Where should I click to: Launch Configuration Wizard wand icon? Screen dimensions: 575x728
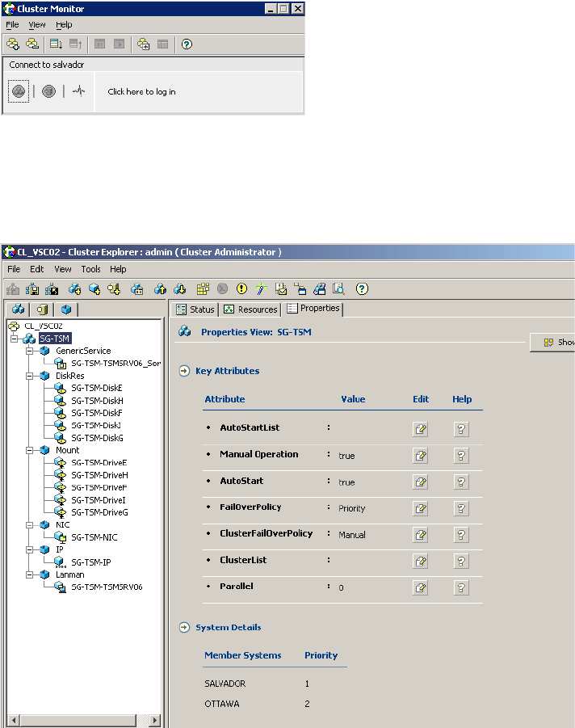point(262,288)
